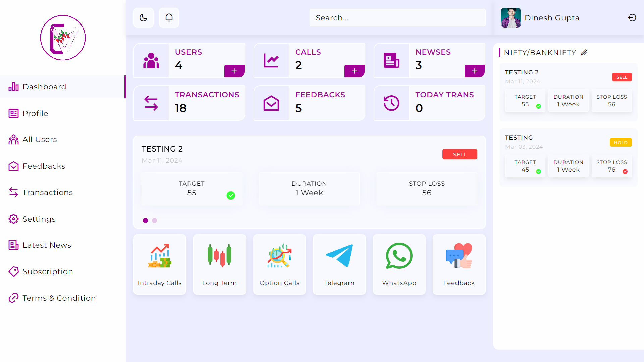Click the TESTING title dated Mar 03, 2024
The height and width of the screenshot is (362, 644).
(519, 138)
